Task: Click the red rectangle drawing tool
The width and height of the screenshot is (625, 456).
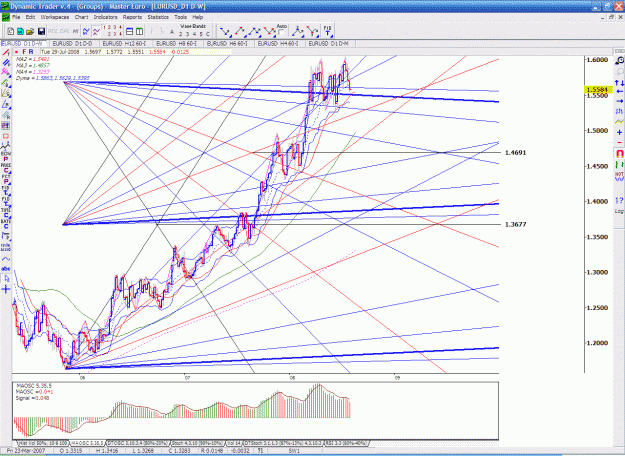Action: 6,136
